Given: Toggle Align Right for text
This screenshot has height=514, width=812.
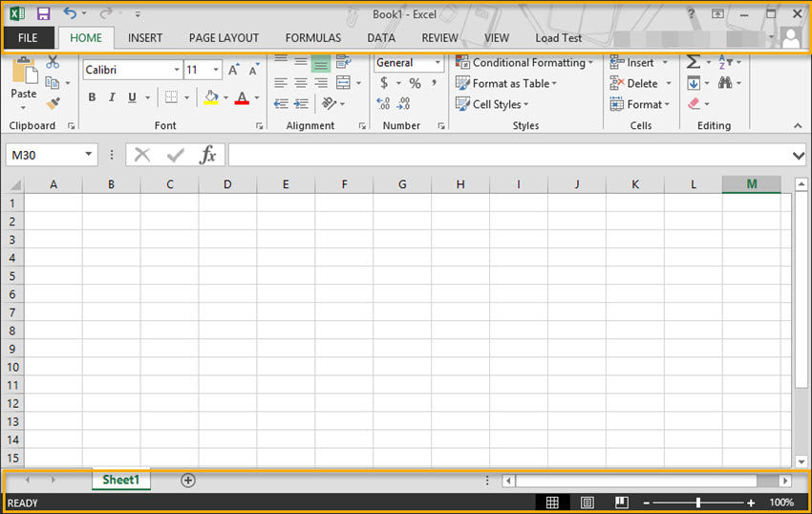Looking at the screenshot, I should [x=321, y=83].
